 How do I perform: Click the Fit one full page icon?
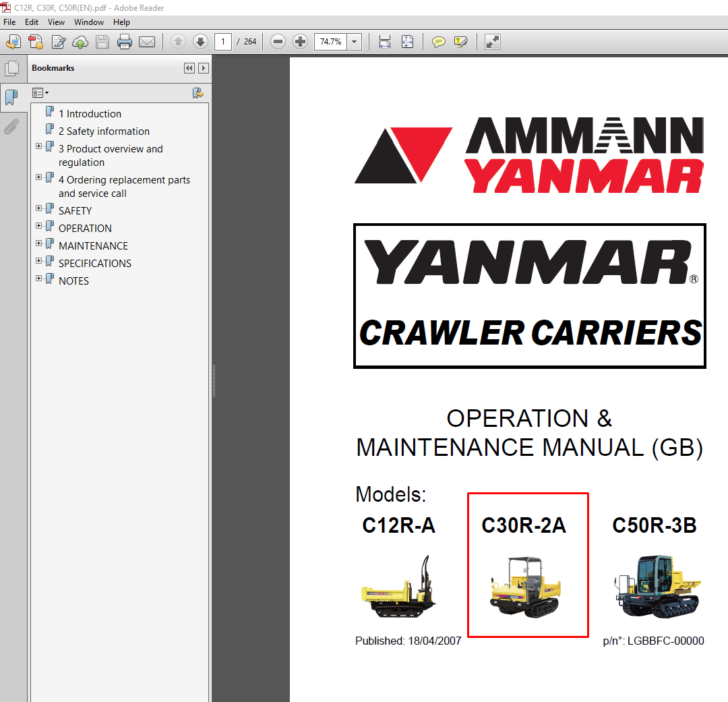tap(407, 42)
